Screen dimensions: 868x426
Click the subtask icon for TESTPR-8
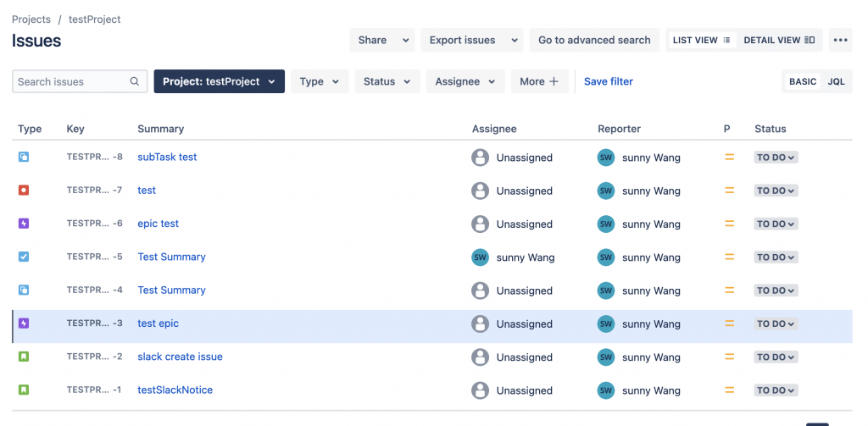pyautogui.click(x=24, y=157)
